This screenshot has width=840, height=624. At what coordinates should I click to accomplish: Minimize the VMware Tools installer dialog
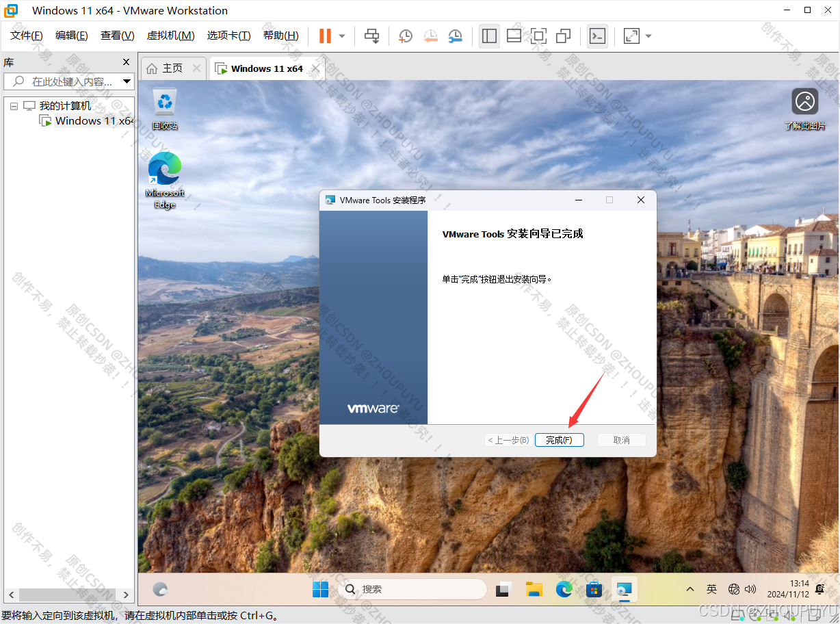579,200
